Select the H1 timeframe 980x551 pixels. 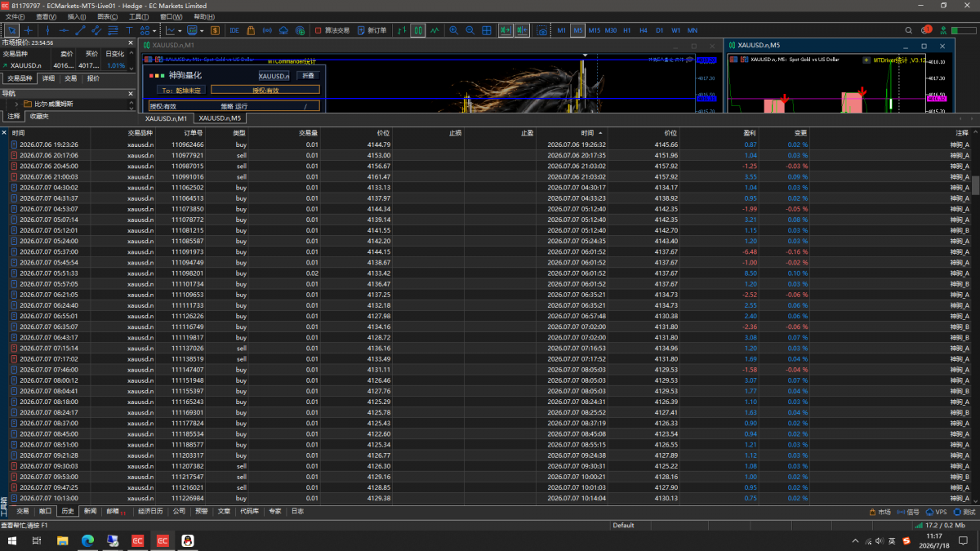click(627, 30)
